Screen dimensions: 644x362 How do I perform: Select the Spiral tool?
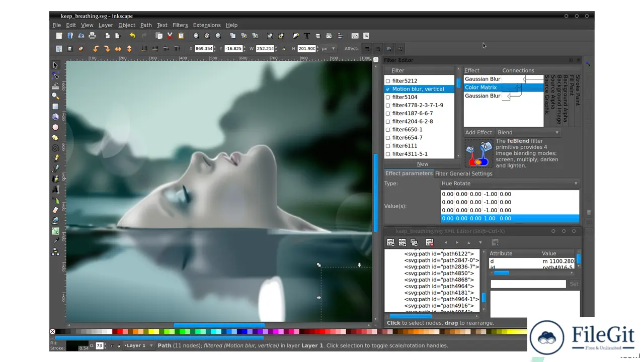[x=55, y=148]
